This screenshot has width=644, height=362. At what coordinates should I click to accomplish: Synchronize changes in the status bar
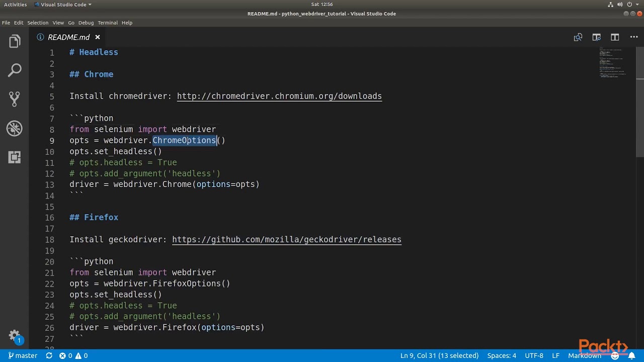pos(49,355)
